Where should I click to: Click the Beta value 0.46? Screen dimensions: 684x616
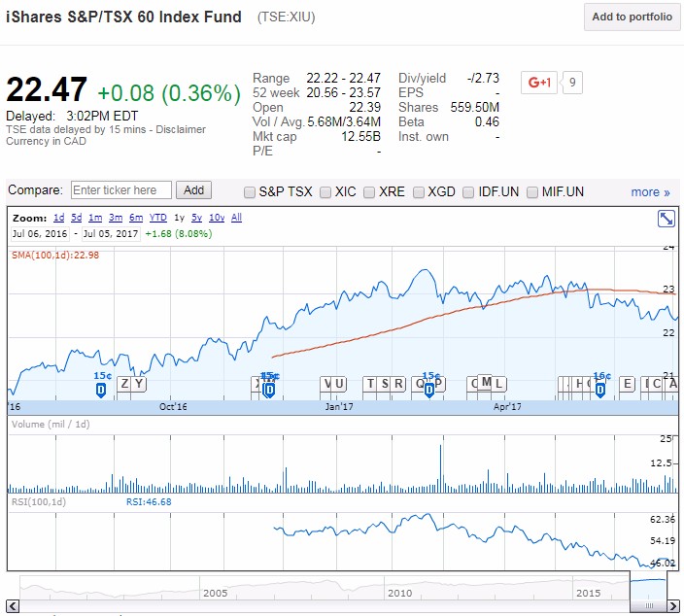point(487,121)
